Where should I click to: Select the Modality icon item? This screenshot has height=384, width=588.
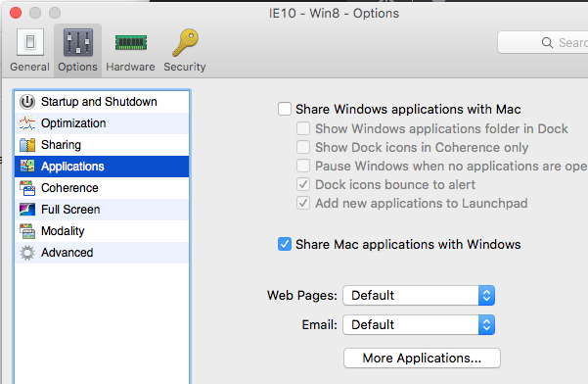coord(27,231)
